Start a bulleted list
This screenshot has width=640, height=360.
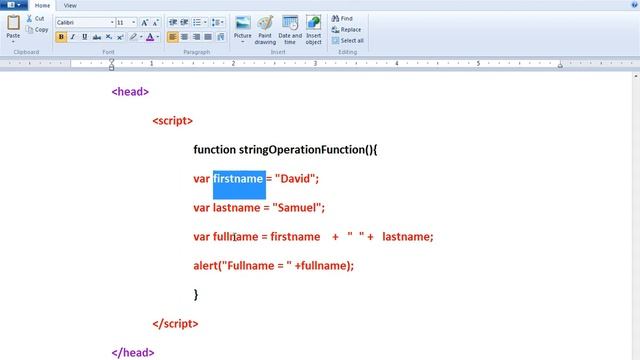[197, 22]
